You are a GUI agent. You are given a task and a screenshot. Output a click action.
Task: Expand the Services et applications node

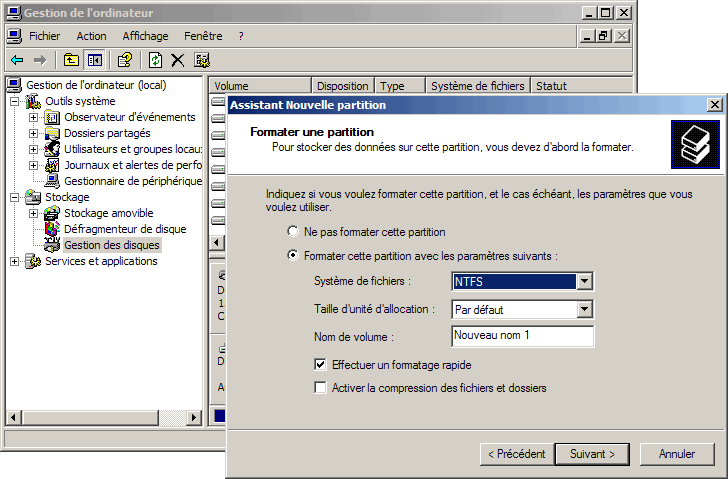(x=15, y=262)
